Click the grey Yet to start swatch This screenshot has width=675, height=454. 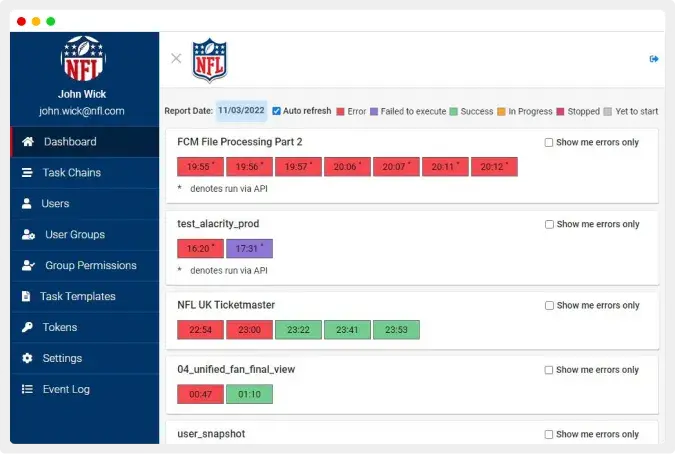[x=608, y=112]
